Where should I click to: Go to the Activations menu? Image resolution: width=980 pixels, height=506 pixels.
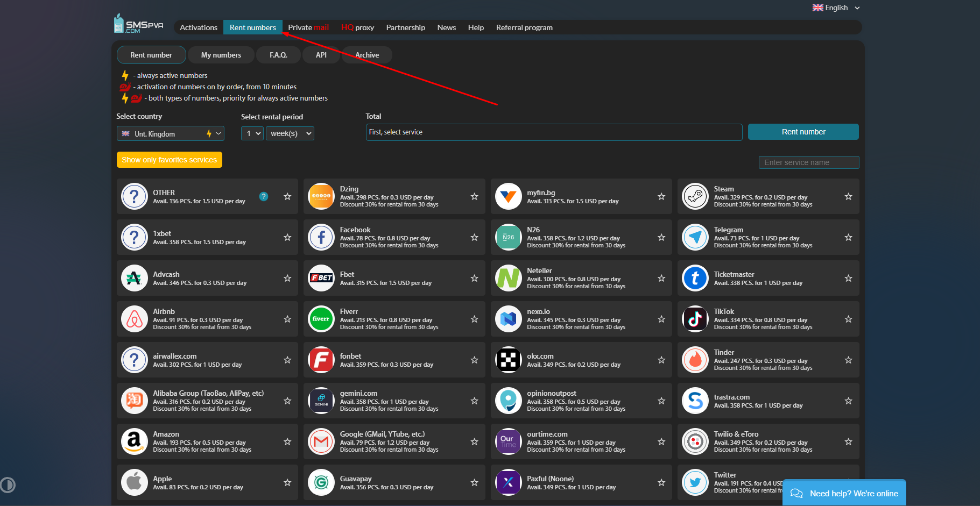(x=199, y=27)
